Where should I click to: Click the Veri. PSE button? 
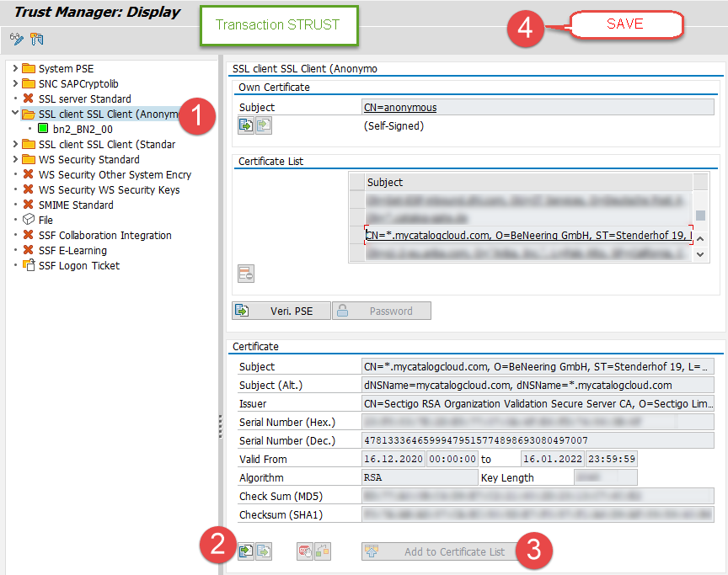281,311
